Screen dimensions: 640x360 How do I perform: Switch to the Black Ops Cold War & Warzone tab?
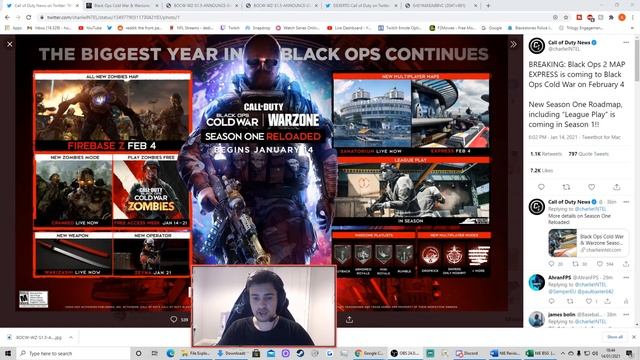(x=121, y=6)
